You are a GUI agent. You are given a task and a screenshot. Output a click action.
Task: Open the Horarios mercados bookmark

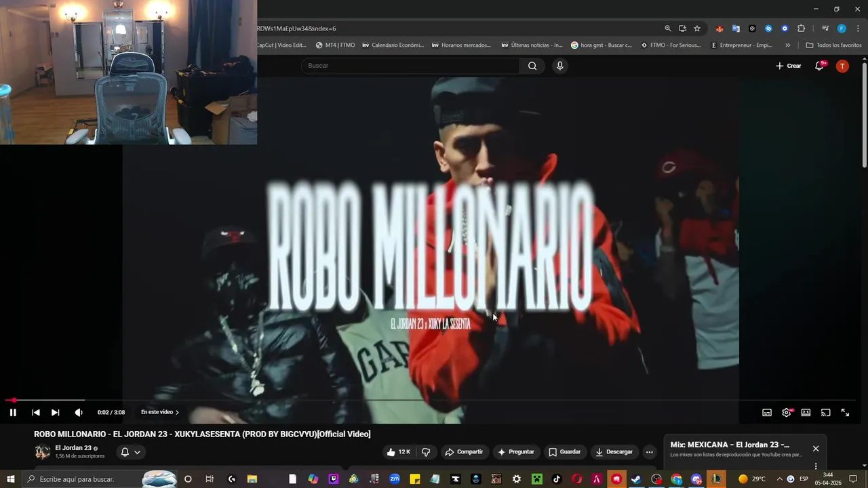click(461, 45)
